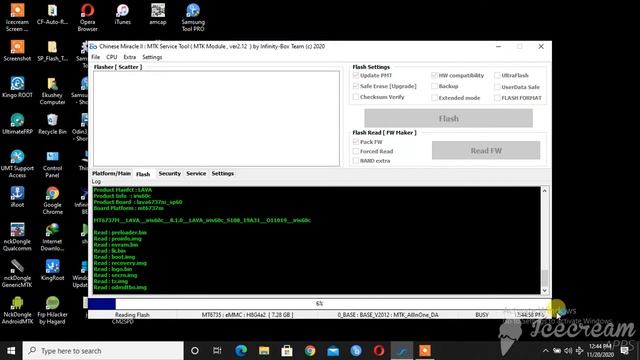Click the Windows search box
The height and width of the screenshot is (360, 640).
pyautogui.click(x=103, y=351)
